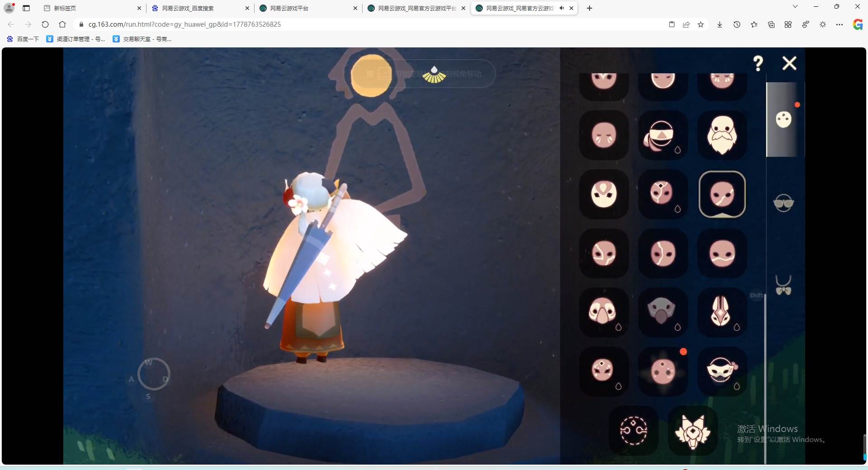Select the white bearded mustache mask
Image resolution: width=868 pixels, height=470 pixels.
[x=722, y=135]
